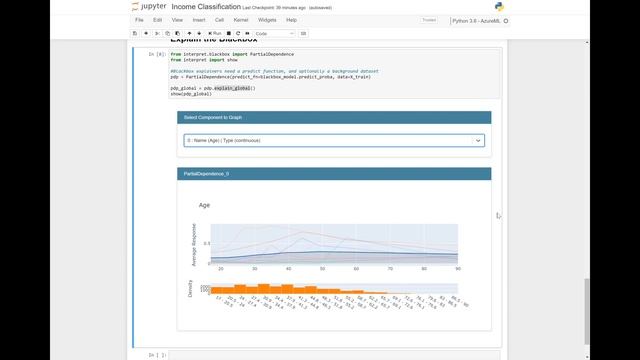Click the page vertical scrollbar thumb
640x360 pixels.
coord(587,311)
